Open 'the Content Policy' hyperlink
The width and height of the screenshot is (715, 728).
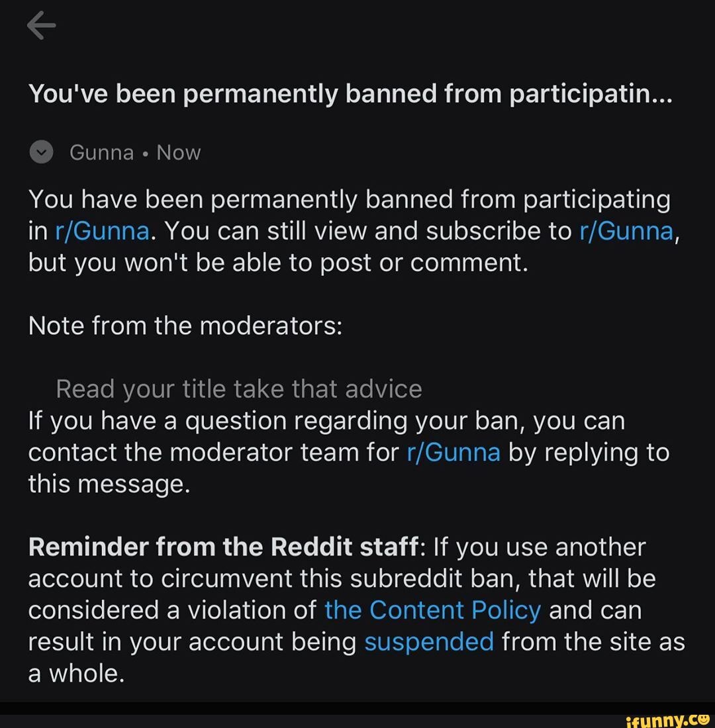pyautogui.click(x=432, y=610)
